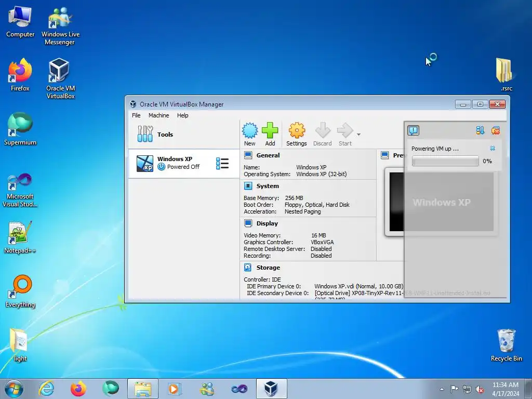Open Microsoft Visual Studio desktop shortcut
Screen dimensions: 532x399
pos(20,190)
